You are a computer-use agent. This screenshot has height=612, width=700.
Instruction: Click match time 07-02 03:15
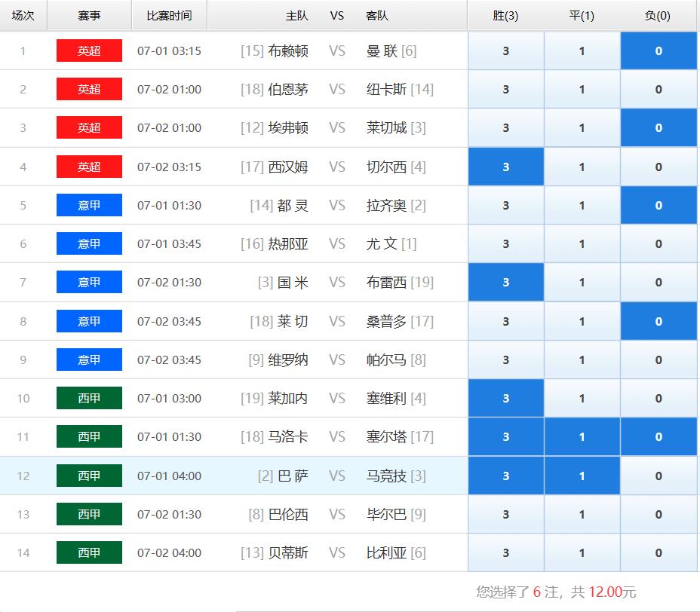pos(169,167)
